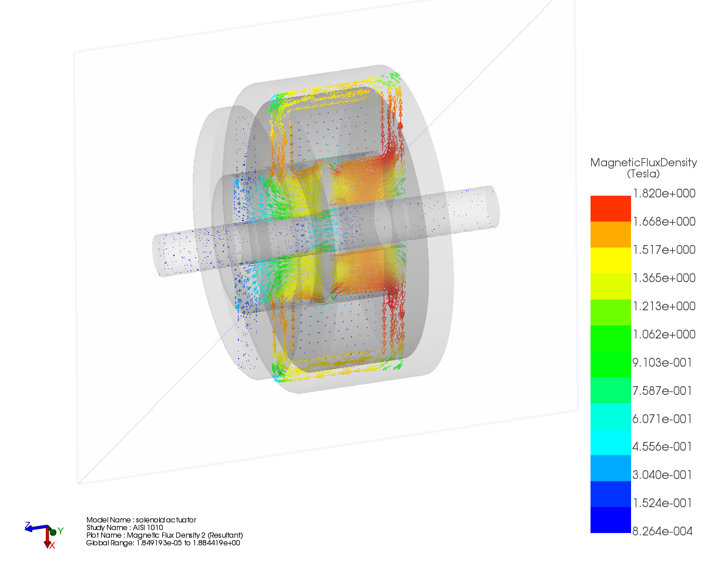Click the yellow legend band below 1.517e+000
The width and height of the screenshot is (728, 563).
610,261
